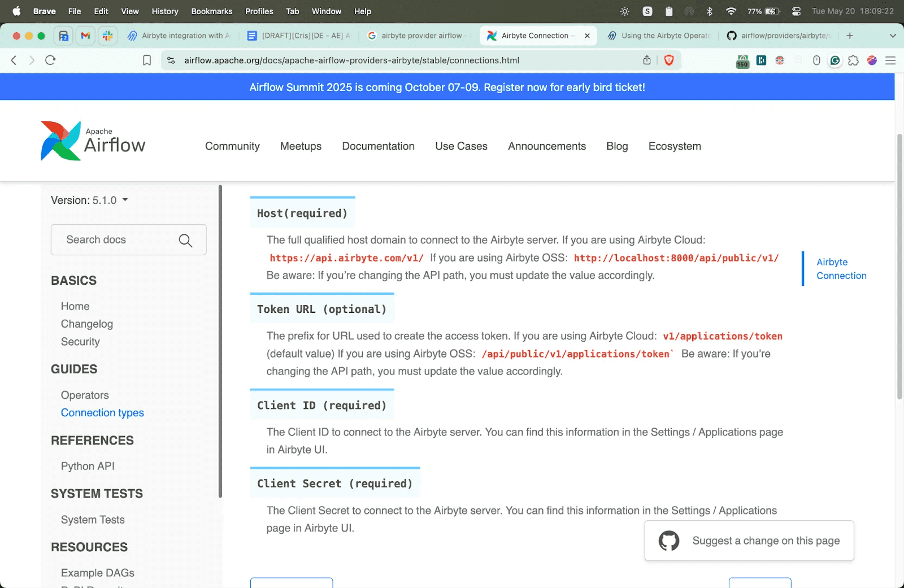This screenshot has width=904, height=588.
Task: Open Connection types in sidebar
Action: (x=102, y=413)
